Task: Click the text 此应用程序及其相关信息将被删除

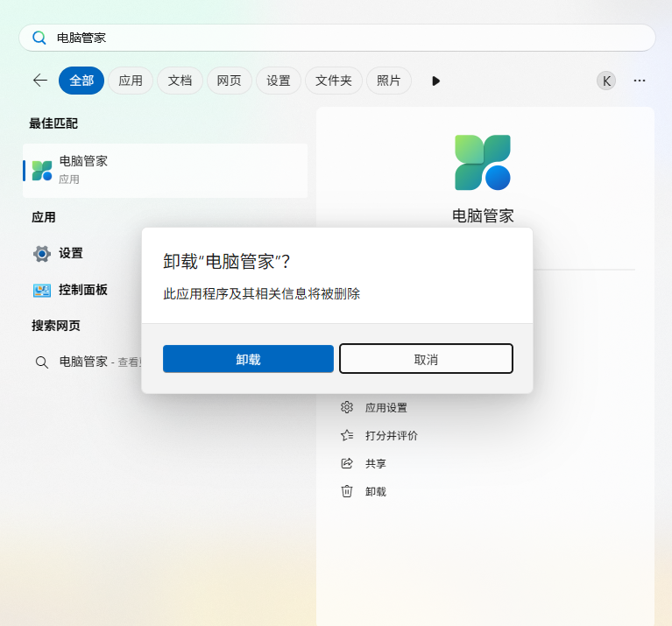Action: tap(261, 293)
